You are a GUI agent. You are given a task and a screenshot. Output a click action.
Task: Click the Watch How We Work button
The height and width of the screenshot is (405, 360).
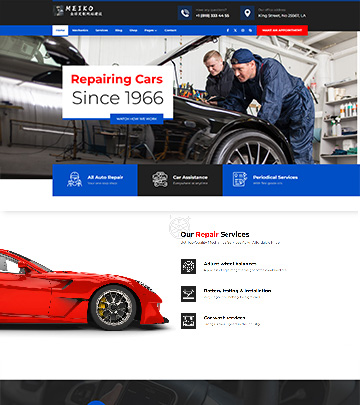coord(137,119)
